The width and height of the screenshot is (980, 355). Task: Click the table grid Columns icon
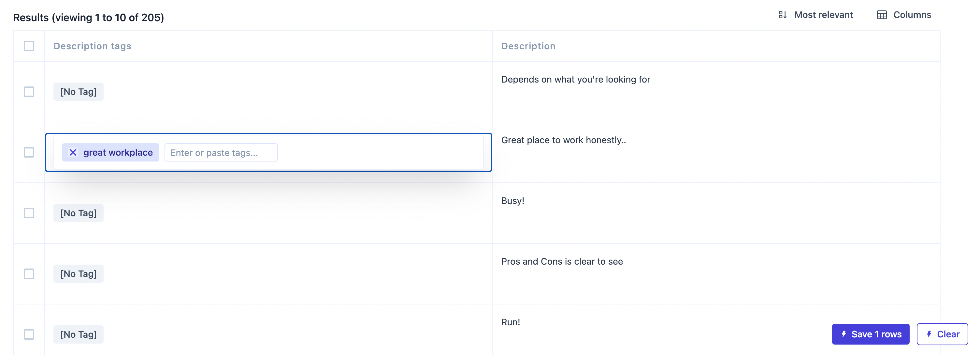click(882, 15)
